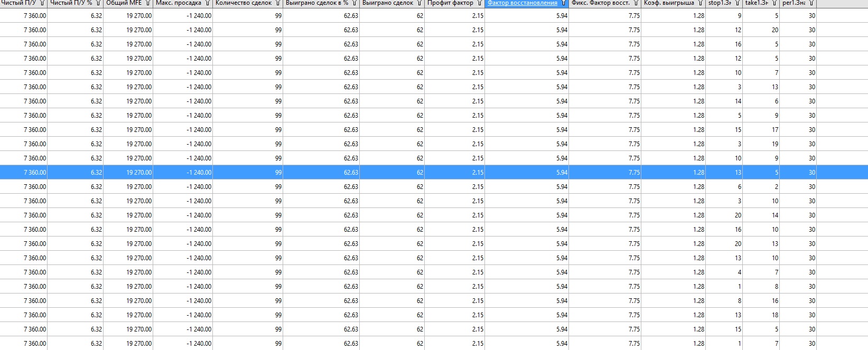868x350 pixels.
Task: Click the take1 value 2
Action: pyautogui.click(x=777, y=187)
